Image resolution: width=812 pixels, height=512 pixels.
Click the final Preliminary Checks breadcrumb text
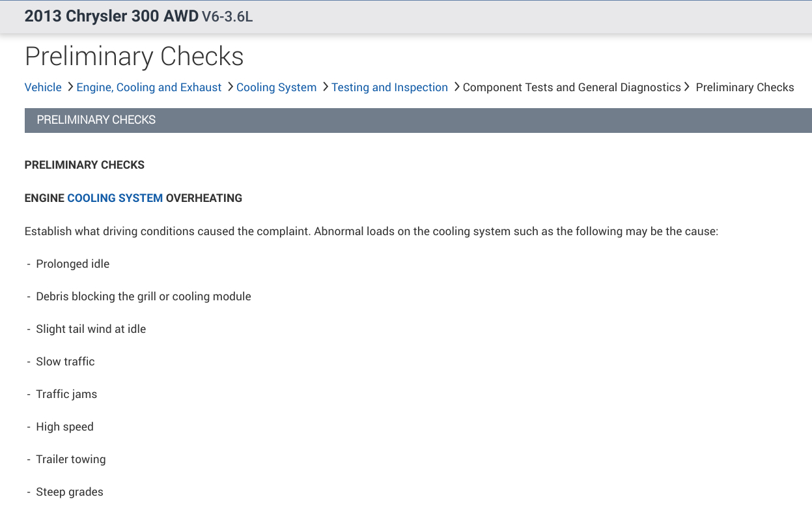(x=745, y=87)
